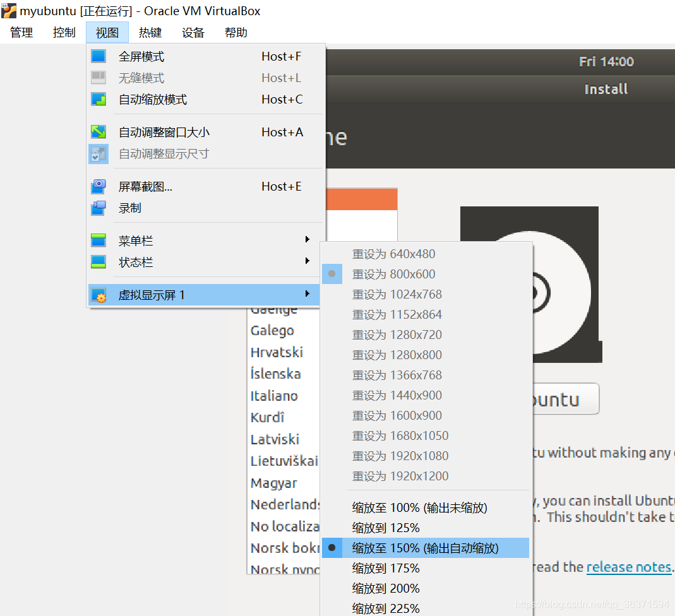Choose 缩放到 125% scale
Image resolution: width=675 pixels, height=616 pixels.
[x=426, y=528]
